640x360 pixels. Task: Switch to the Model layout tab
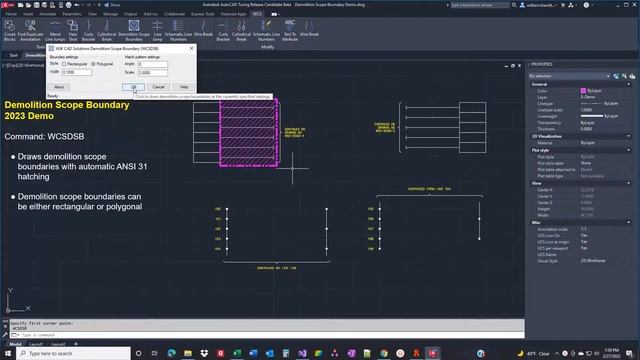point(16,344)
